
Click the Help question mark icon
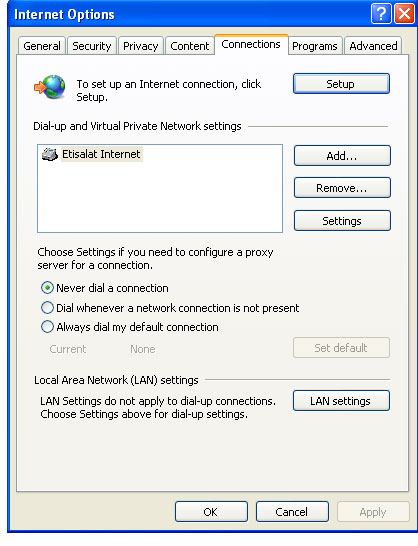[381, 14]
